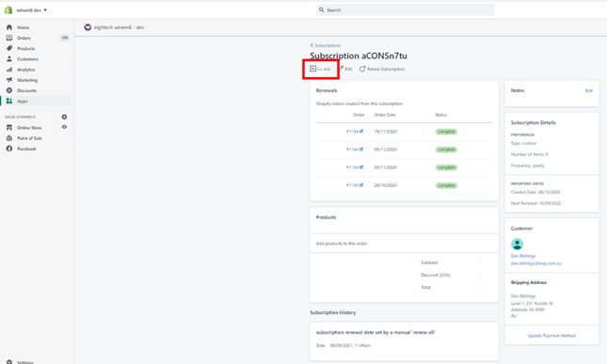
Task: Click the Marketing megaphone icon
Action: (9, 80)
